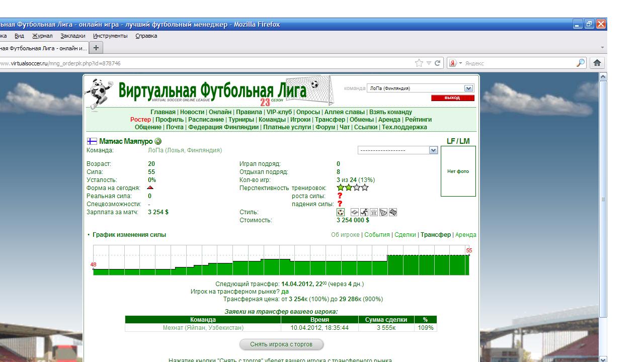644x362 pixels.
Task: Open the Закладки menu
Action: tap(73, 36)
